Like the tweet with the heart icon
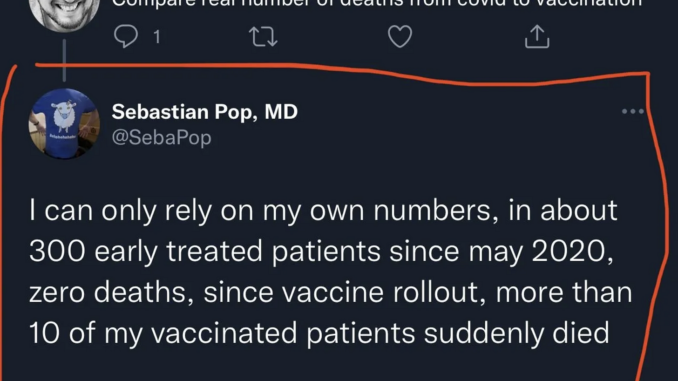 [400, 36]
